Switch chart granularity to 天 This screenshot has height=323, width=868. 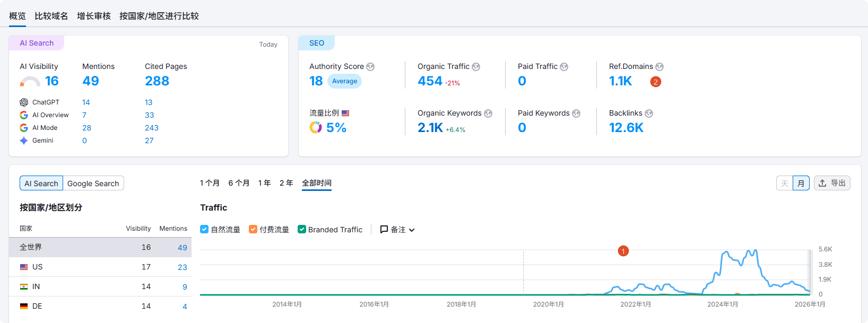785,184
